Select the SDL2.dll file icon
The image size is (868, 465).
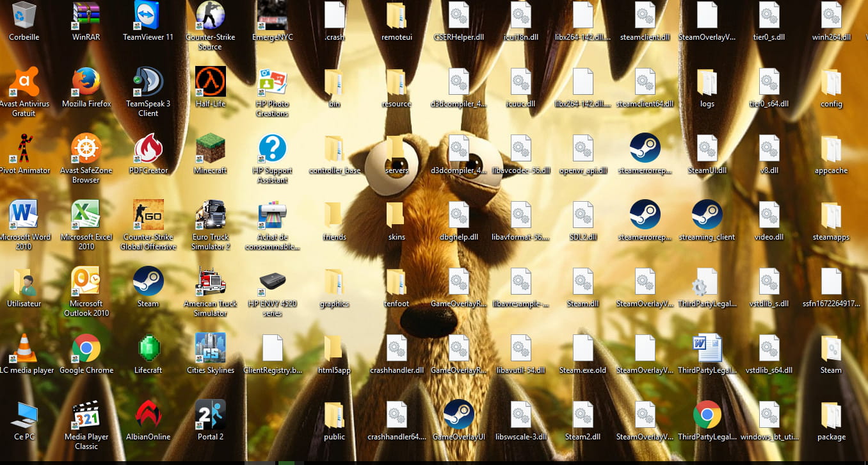583,215
